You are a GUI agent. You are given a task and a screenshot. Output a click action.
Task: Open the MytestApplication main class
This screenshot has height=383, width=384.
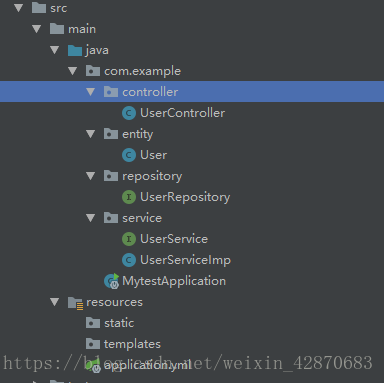(x=174, y=281)
